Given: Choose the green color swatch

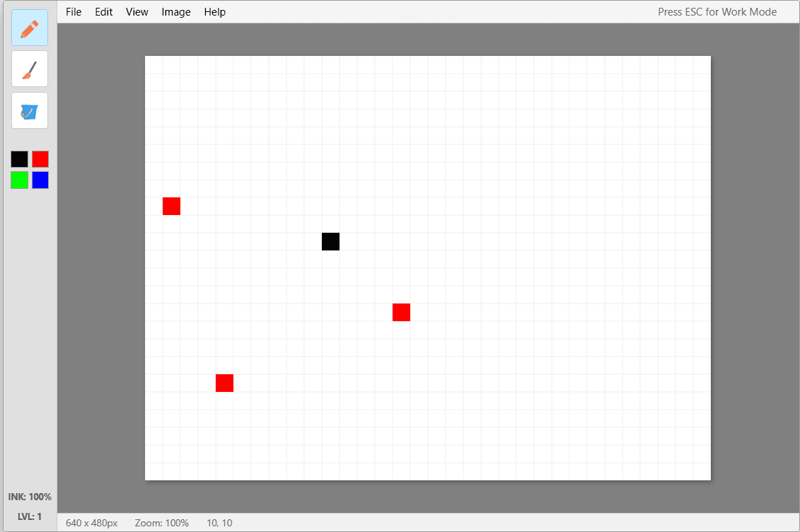Looking at the screenshot, I should [19, 180].
